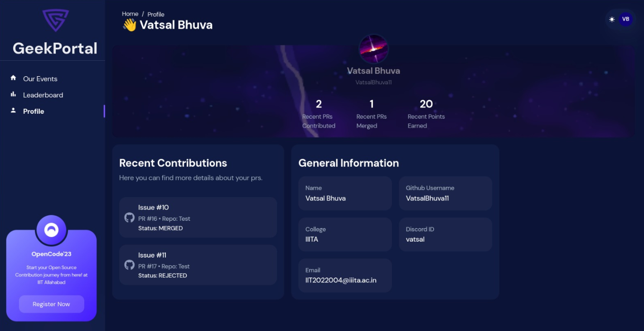
Task: Click the GitHub icon on Issue #10
Action: pos(129,218)
